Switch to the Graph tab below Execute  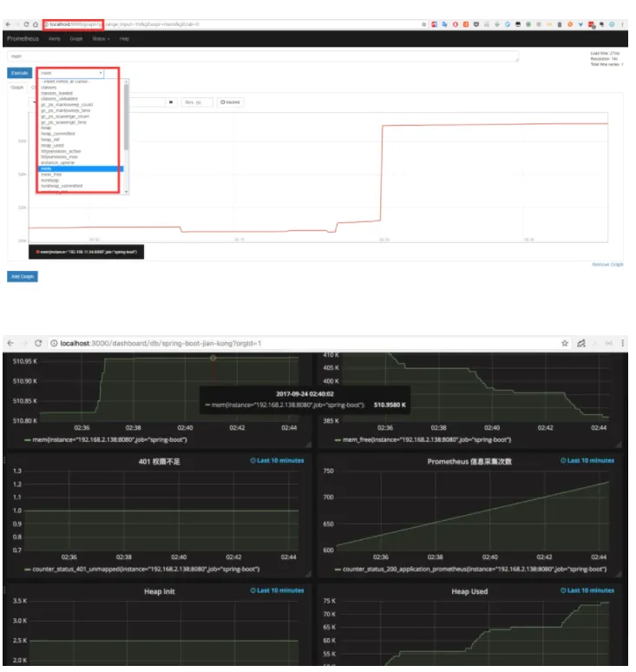(17, 88)
